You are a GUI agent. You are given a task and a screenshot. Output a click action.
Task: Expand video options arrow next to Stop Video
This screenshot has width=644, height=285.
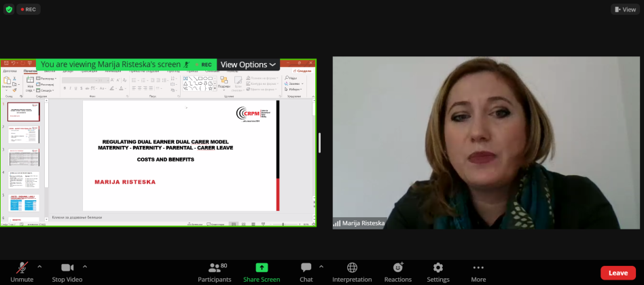85,266
